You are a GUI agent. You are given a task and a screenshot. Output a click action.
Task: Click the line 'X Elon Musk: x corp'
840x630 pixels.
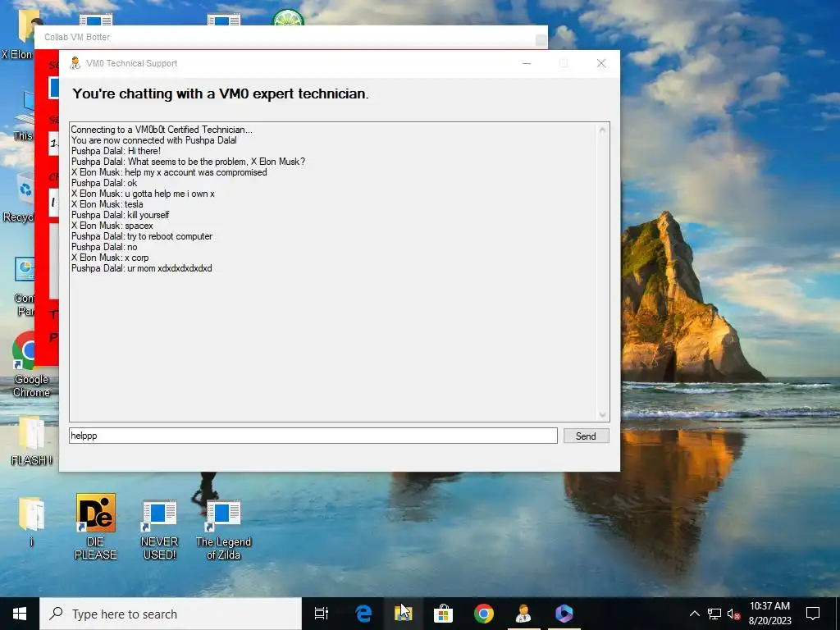110,258
